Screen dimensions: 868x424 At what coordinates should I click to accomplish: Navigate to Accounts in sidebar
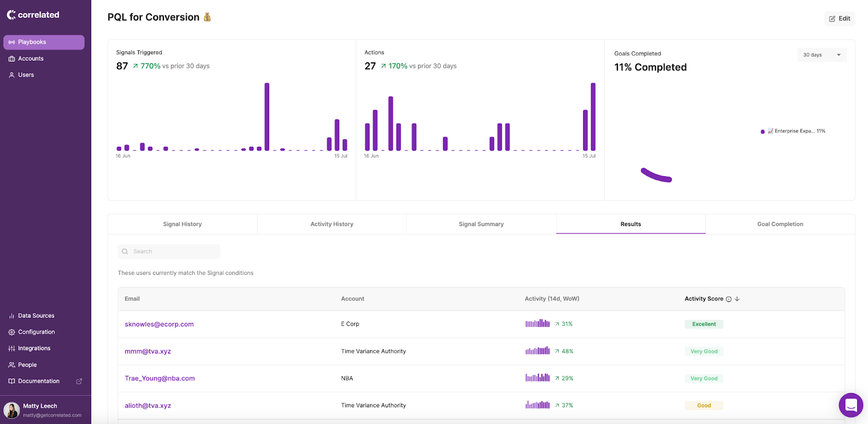pyautogui.click(x=30, y=59)
